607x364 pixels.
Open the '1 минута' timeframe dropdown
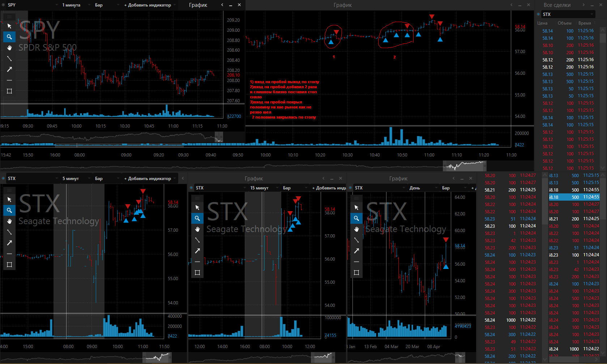point(76,5)
